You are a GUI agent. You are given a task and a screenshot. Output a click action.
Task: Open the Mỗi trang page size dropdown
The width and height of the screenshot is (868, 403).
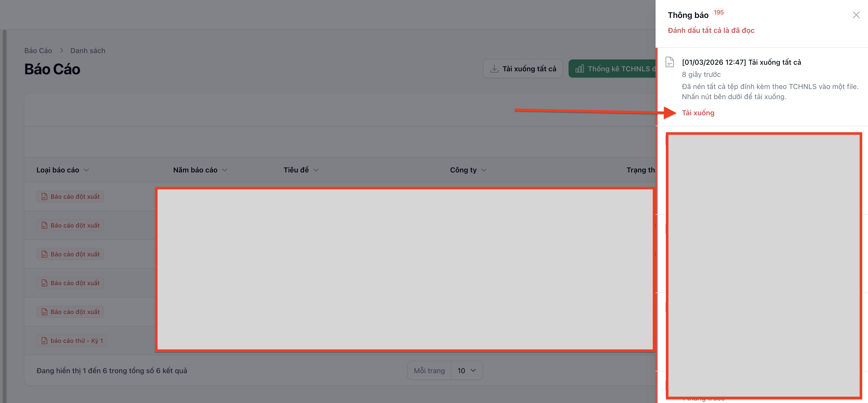pos(466,371)
